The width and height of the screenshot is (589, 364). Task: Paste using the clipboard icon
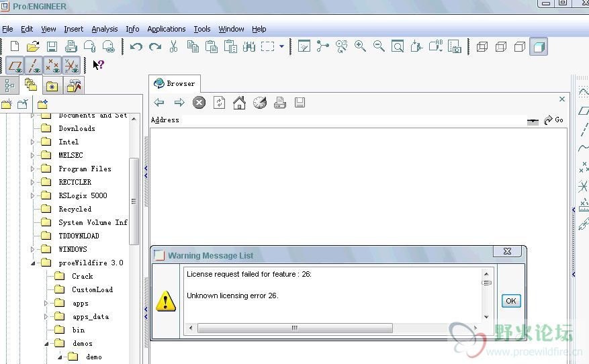[212, 46]
